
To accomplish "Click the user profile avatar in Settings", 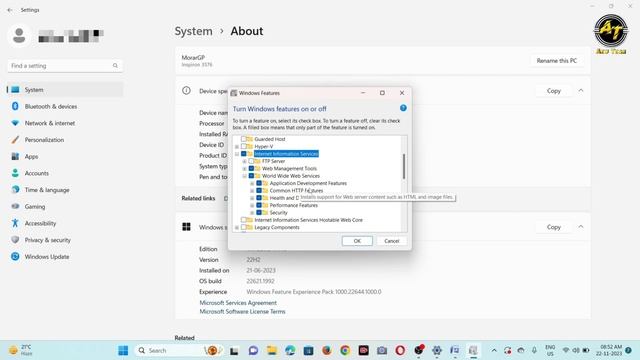I will click(19, 36).
